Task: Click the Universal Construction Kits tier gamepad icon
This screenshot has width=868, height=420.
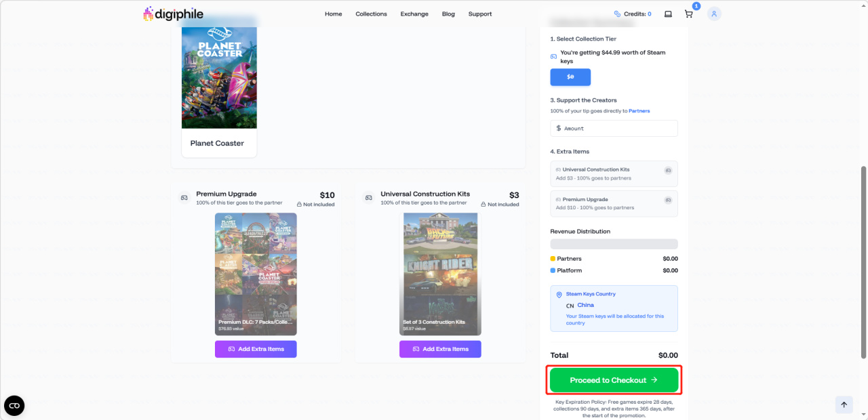Action: coord(368,198)
